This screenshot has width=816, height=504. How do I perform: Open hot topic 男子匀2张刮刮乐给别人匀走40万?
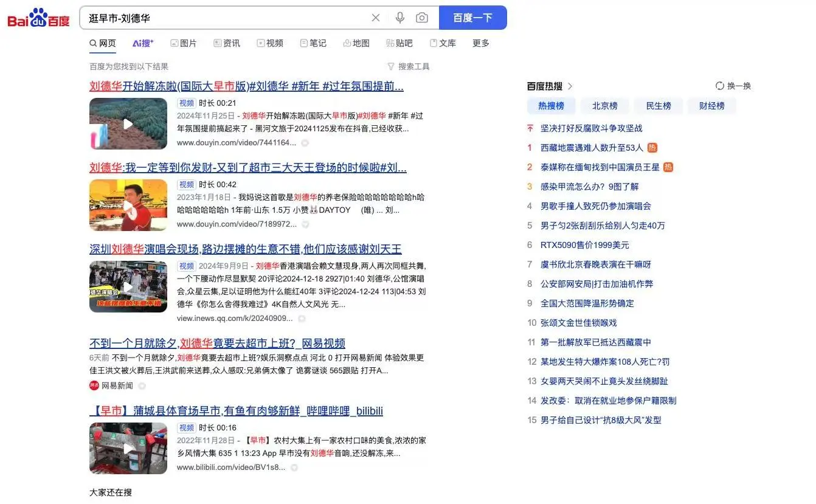click(x=603, y=226)
